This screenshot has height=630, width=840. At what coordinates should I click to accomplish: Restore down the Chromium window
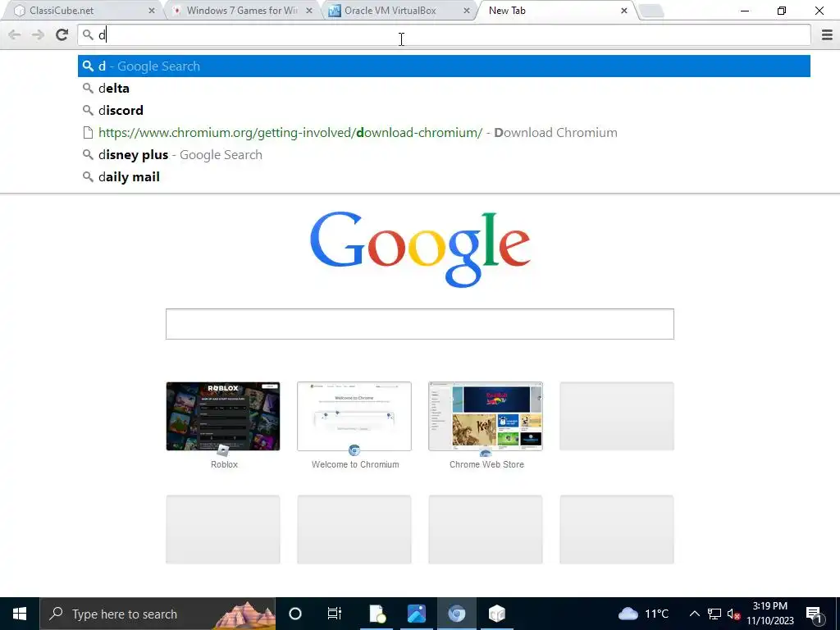click(782, 11)
